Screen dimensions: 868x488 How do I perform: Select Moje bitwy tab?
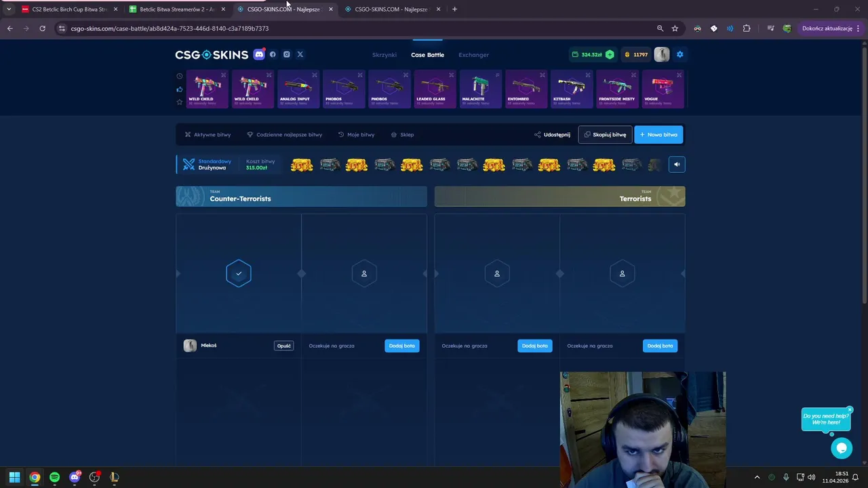[356, 135]
